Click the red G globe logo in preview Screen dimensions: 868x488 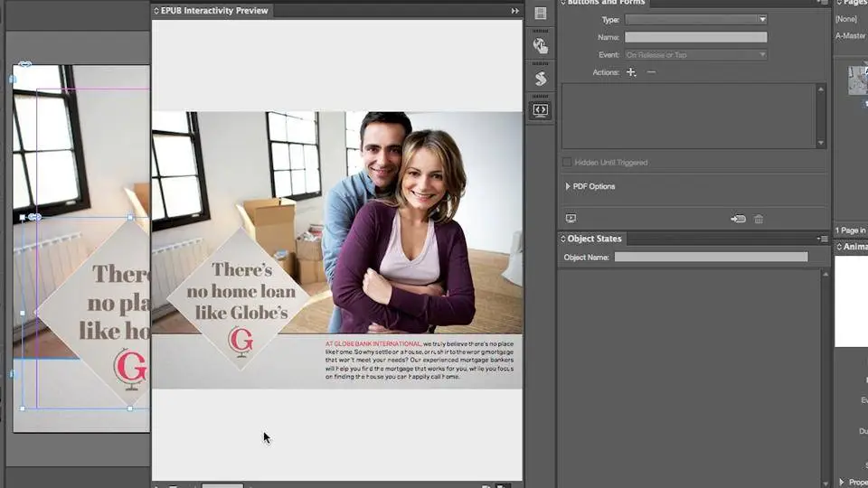tap(241, 341)
